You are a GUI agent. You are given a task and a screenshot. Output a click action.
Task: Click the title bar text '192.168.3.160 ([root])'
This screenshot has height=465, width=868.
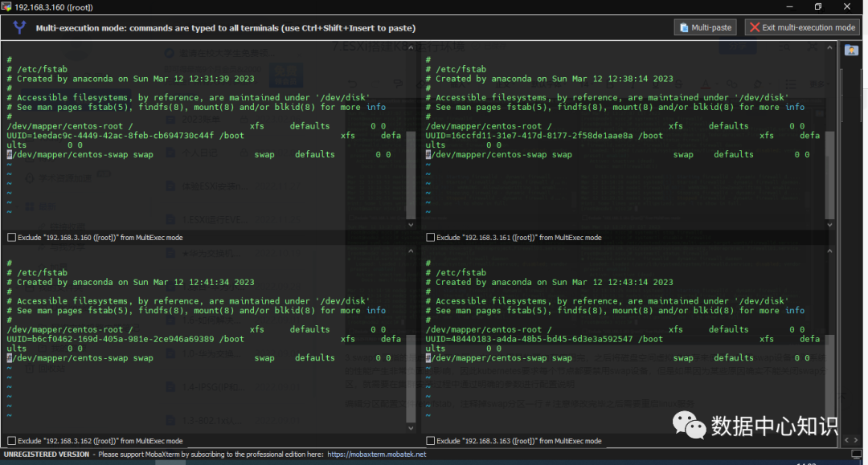point(54,7)
